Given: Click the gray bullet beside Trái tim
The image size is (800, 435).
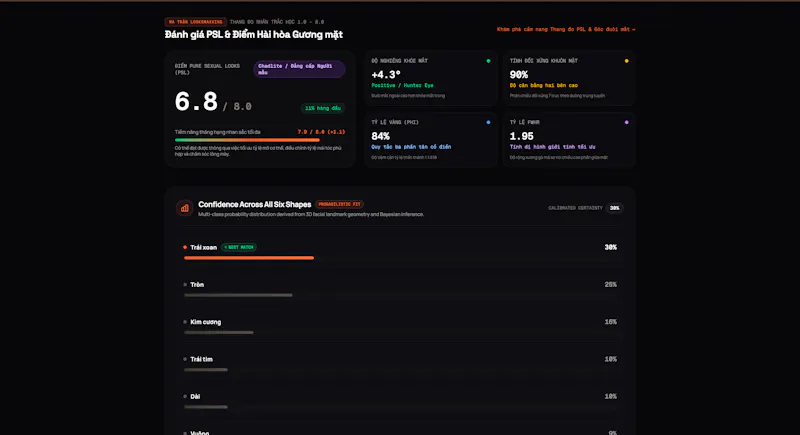Looking at the screenshot, I should (x=185, y=359).
